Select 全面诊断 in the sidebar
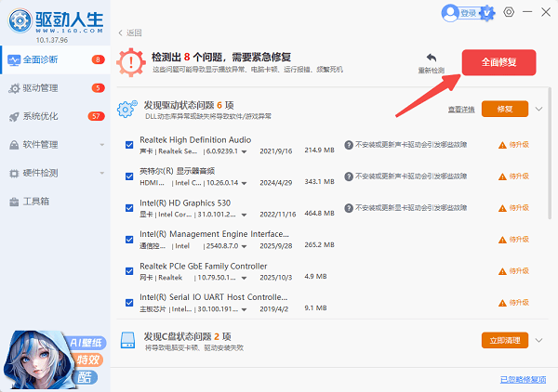The height and width of the screenshot is (392, 558). (56, 59)
